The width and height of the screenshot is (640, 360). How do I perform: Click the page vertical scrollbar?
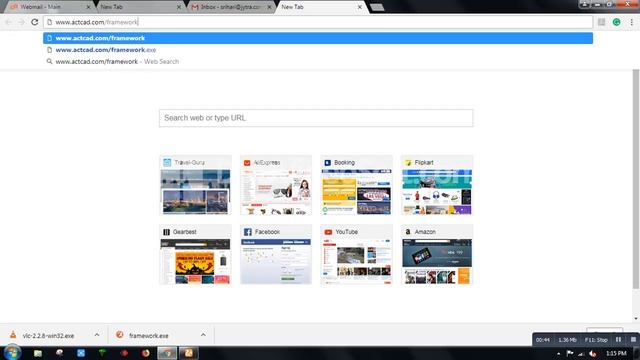click(636, 180)
